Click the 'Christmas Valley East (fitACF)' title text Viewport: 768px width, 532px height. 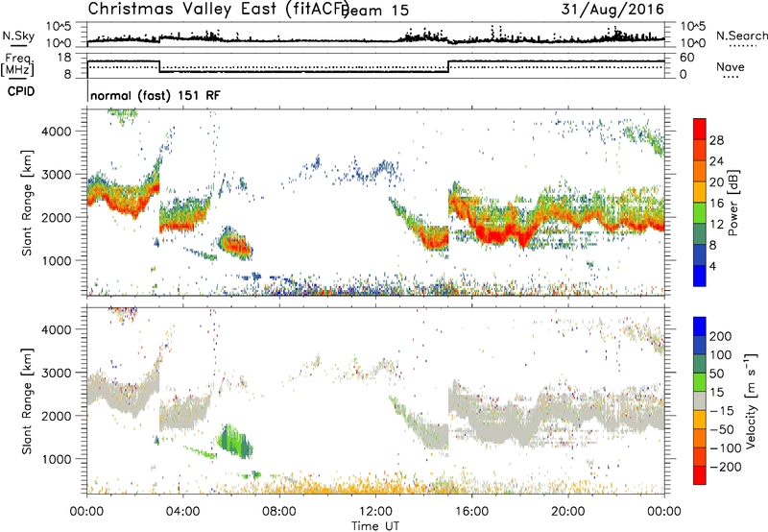click(218, 9)
